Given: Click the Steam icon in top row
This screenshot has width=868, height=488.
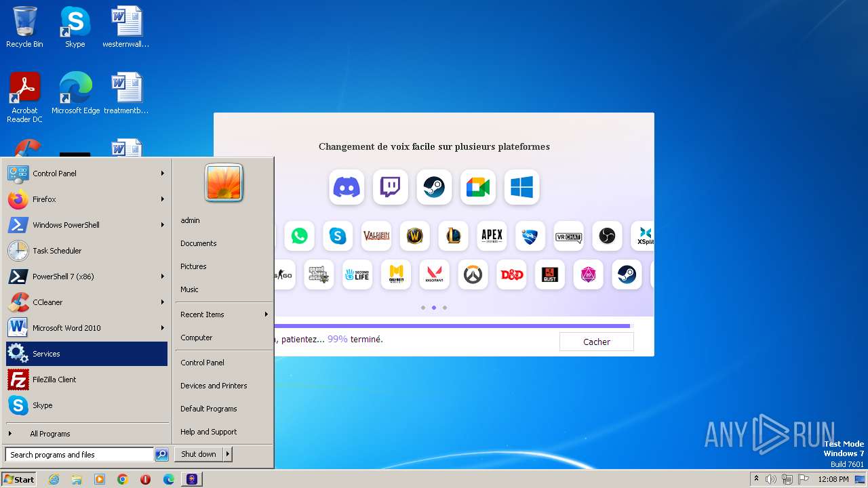Looking at the screenshot, I should click(x=434, y=187).
